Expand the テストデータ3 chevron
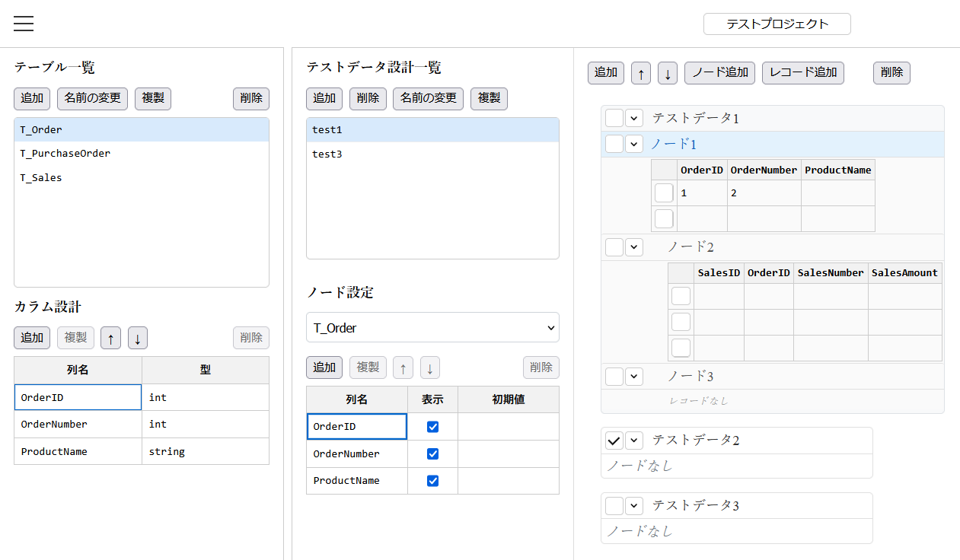The width and height of the screenshot is (960, 560). point(635,505)
